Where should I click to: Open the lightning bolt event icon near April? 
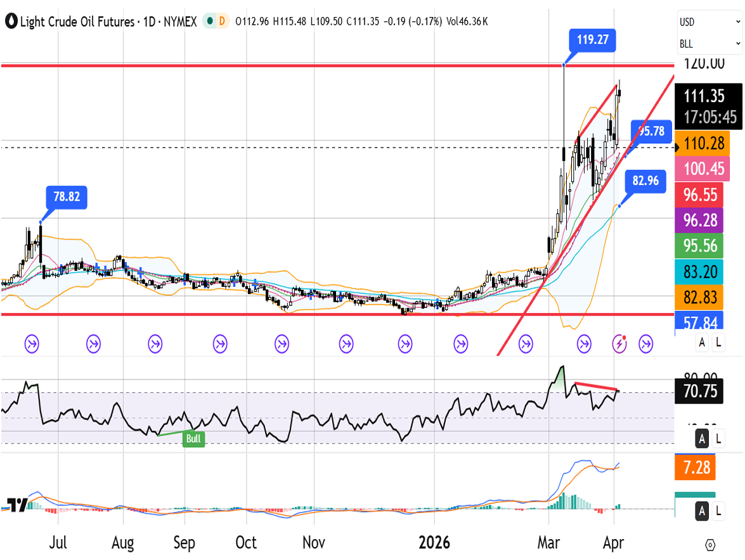coord(619,344)
